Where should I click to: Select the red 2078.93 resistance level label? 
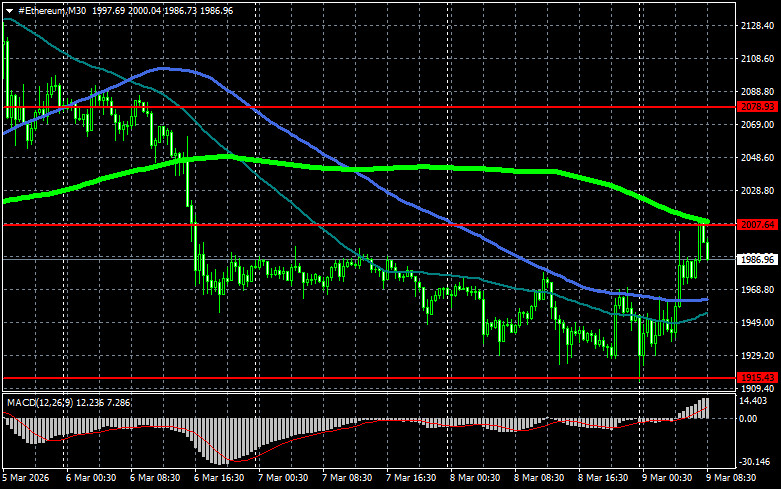point(758,107)
